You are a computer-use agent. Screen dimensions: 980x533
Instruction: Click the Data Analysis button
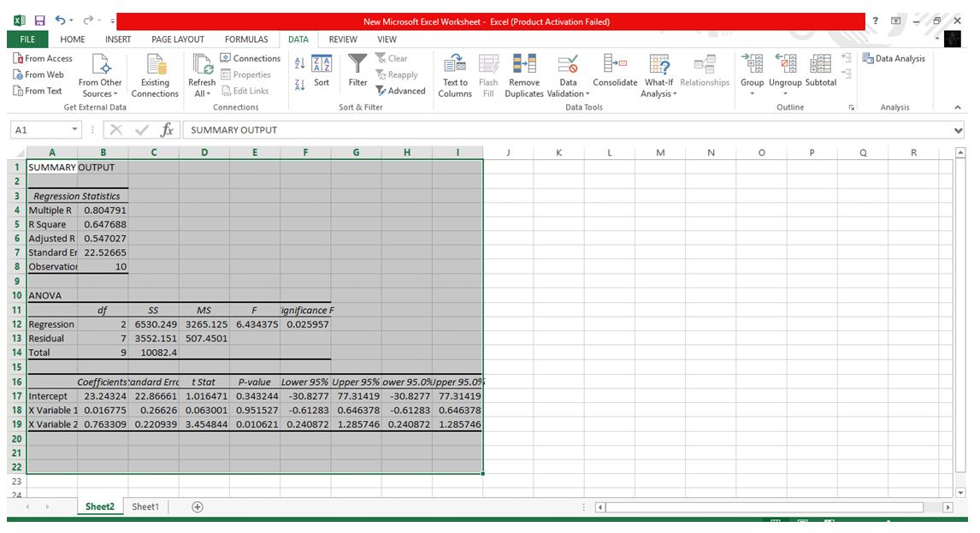pyautogui.click(x=894, y=58)
